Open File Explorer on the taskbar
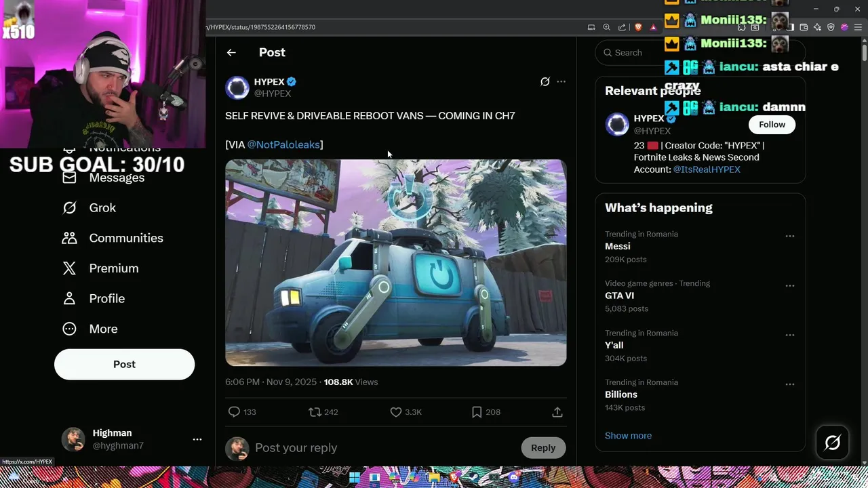The height and width of the screenshot is (488, 868). pos(434,477)
